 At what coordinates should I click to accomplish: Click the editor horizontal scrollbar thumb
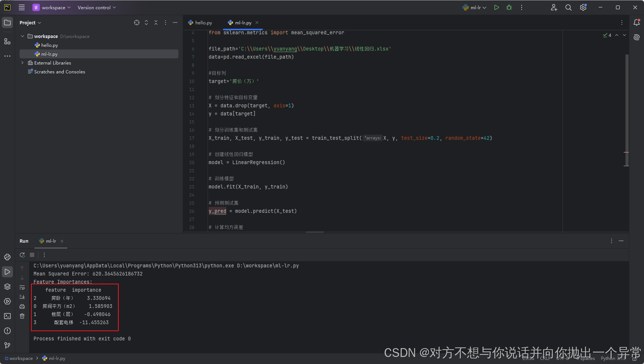(315, 232)
